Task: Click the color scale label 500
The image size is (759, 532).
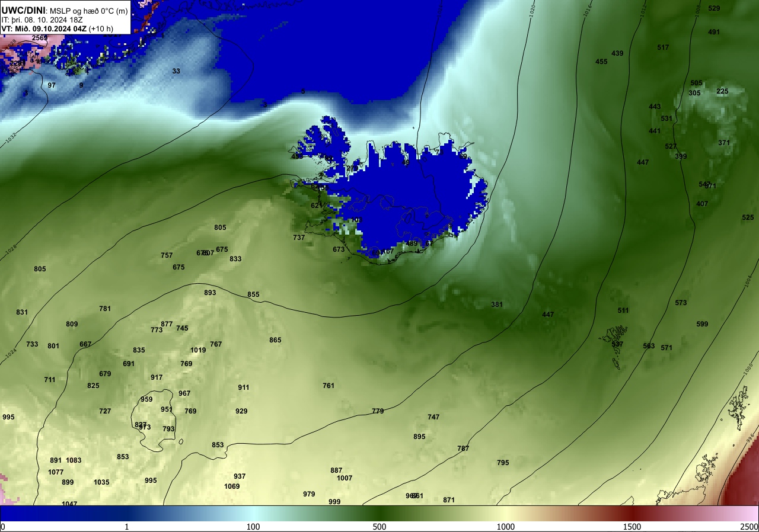Action: point(379,527)
